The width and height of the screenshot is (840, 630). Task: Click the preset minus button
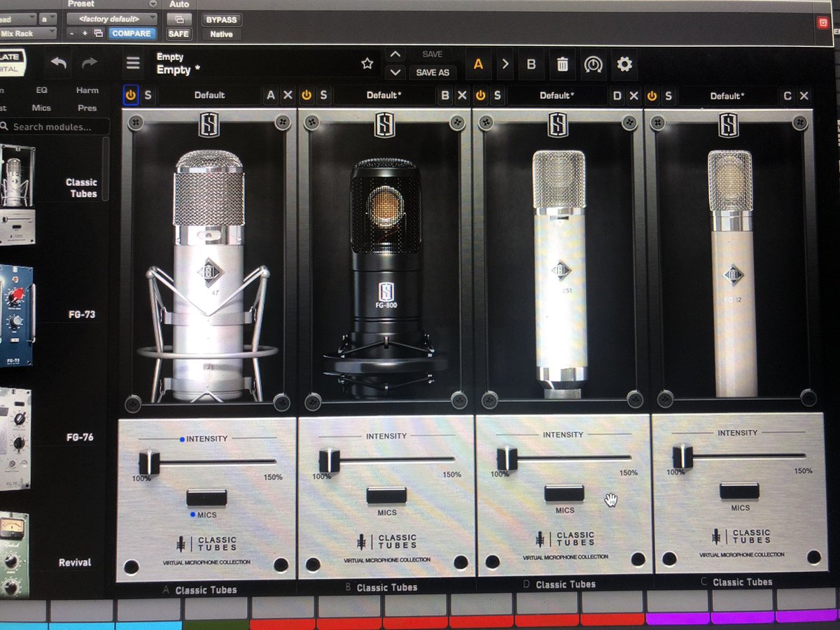click(73, 33)
